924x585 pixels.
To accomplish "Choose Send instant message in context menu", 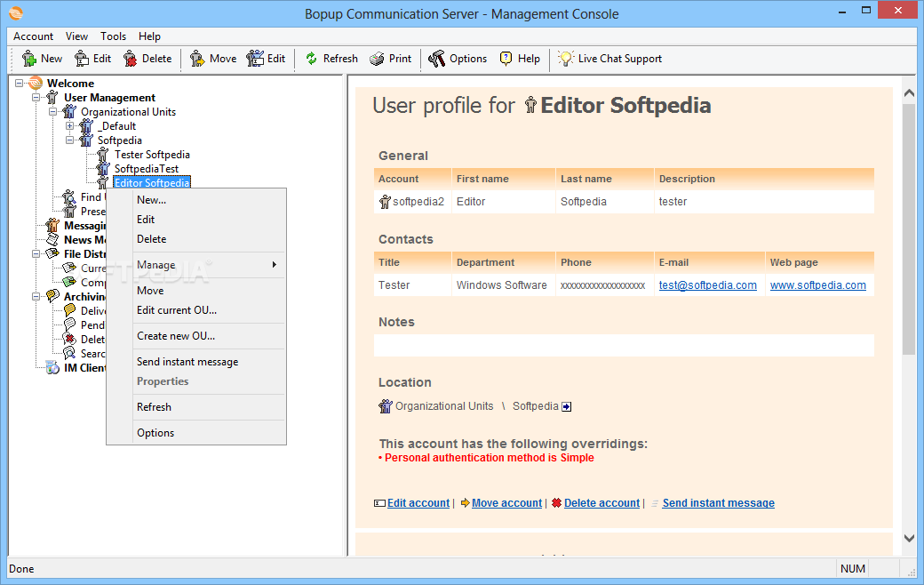I will click(x=196, y=362).
